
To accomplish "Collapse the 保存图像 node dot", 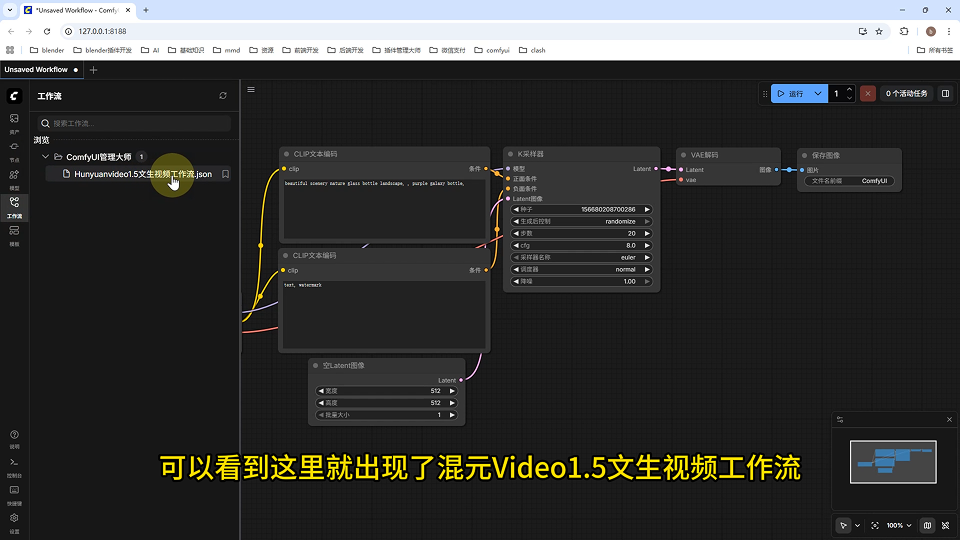I will [x=804, y=156].
